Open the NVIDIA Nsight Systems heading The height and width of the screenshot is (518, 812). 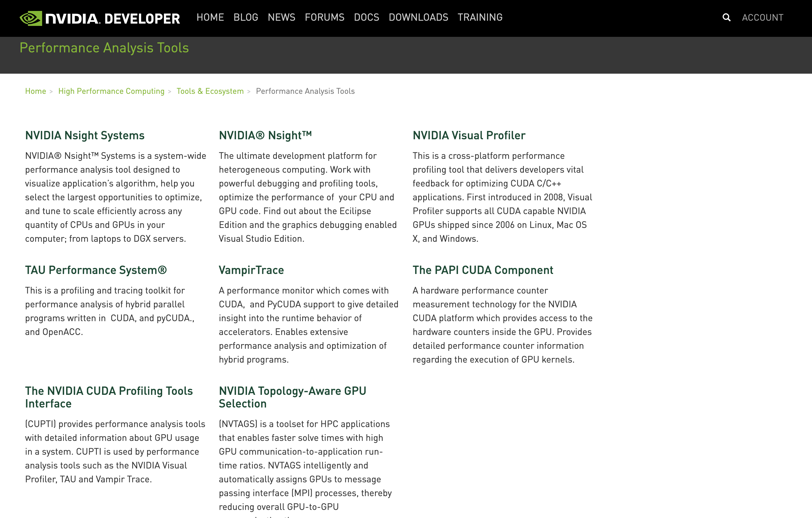[x=85, y=135]
